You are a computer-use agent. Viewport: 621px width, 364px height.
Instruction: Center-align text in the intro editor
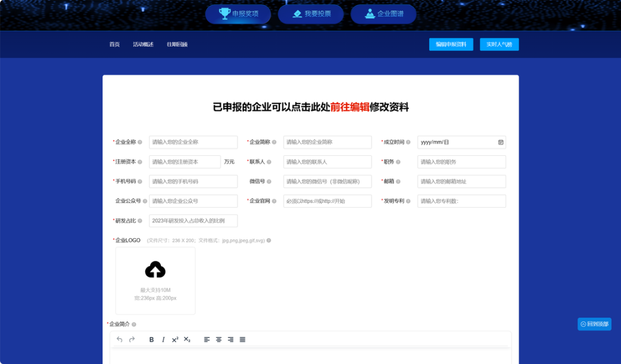tap(218, 339)
